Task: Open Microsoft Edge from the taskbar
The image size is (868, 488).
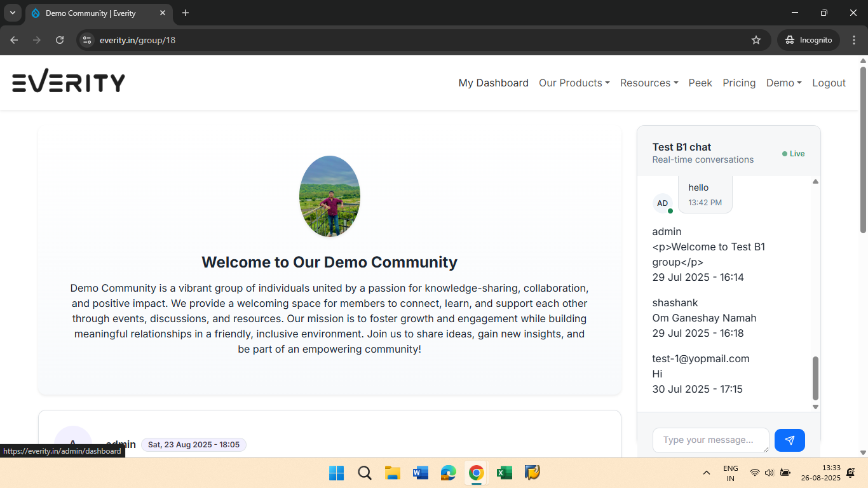Action: (x=449, y=473)
